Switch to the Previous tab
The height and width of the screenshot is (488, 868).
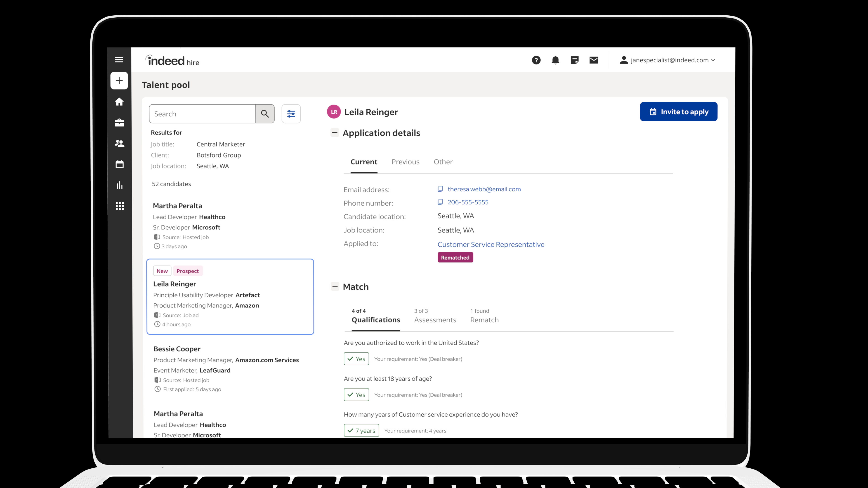point(405,162)
